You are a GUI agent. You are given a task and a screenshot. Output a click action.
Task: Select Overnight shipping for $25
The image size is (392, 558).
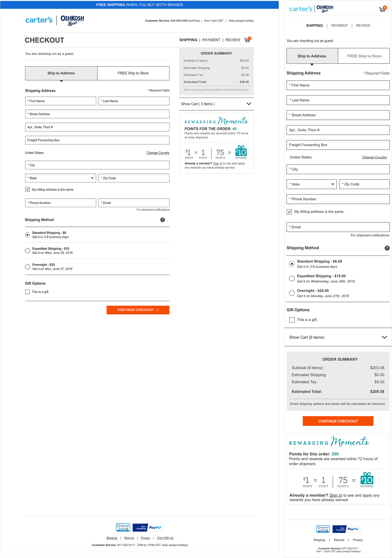[27, 267]
